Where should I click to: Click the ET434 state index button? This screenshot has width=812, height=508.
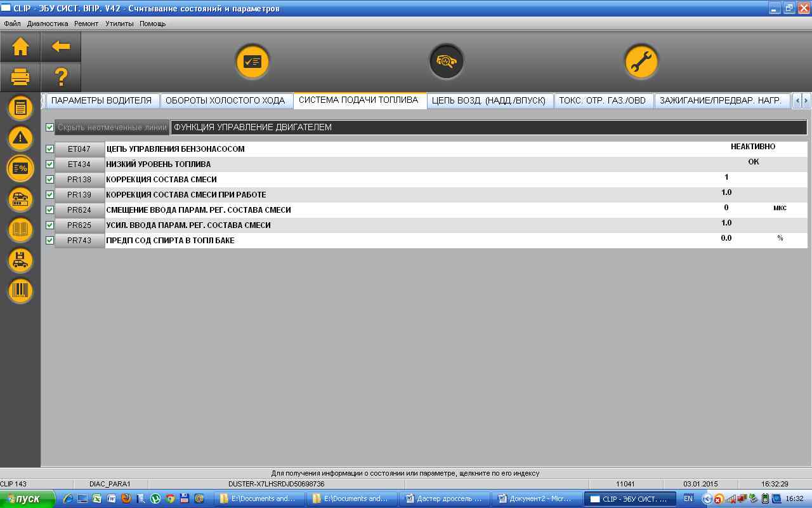pyautogui.click(x=79, y=164)
